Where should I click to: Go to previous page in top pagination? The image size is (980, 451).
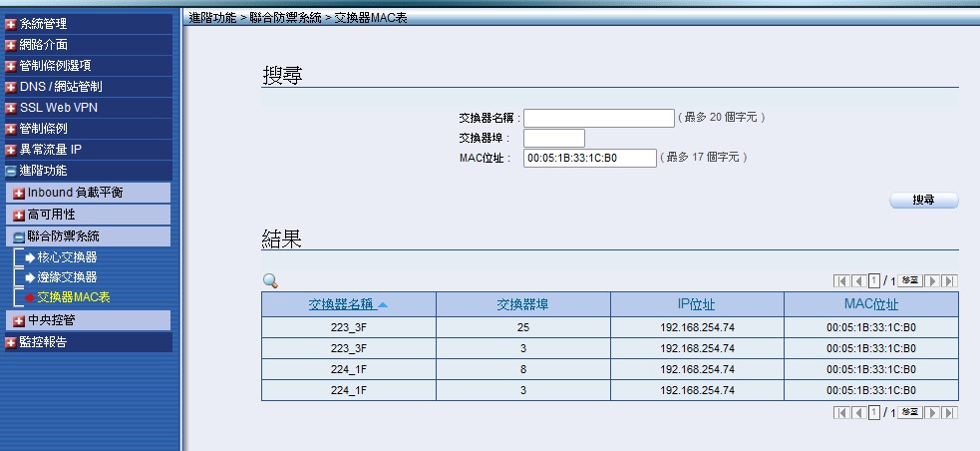[857, 281]
